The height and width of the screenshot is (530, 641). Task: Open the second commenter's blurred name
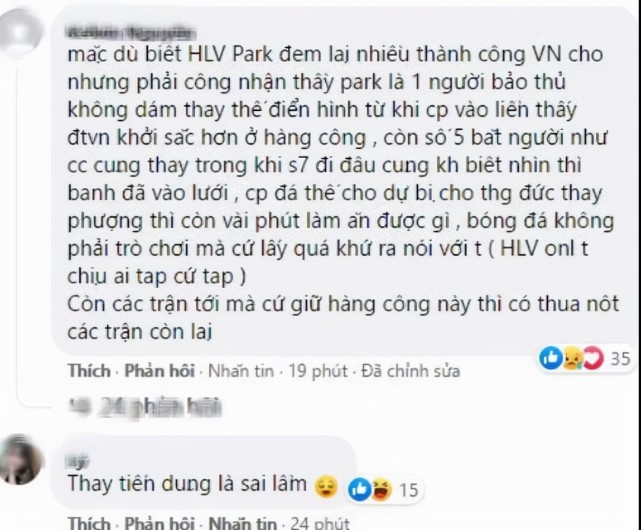78,462
